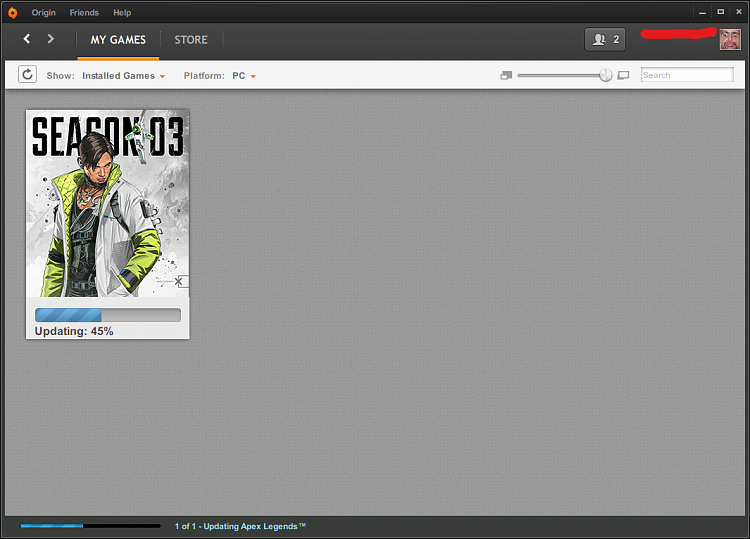Click the 'Updating: 45%' status text
Screen dimensions: 750x539
[x=74, y=331]
